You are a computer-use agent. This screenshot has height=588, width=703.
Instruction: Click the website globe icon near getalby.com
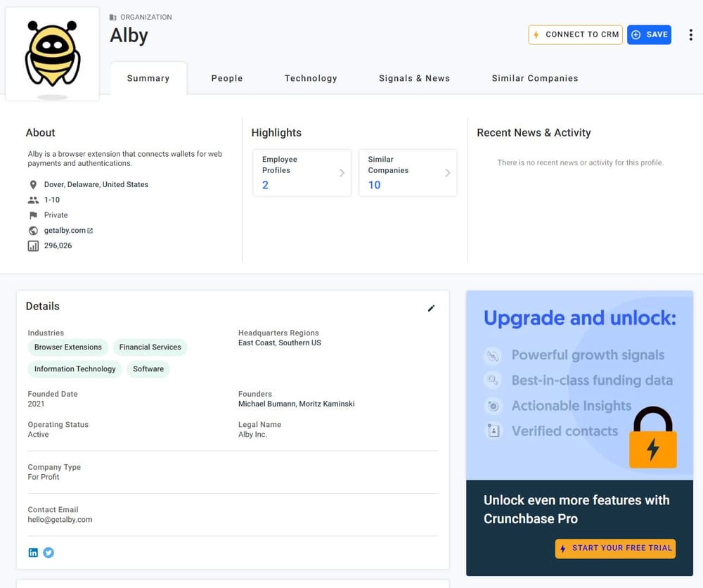pos(33,230)
